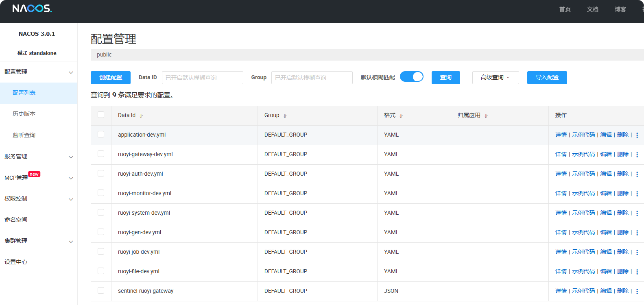Sort table by 格式 column icon
644x305 pixels.
401,116
